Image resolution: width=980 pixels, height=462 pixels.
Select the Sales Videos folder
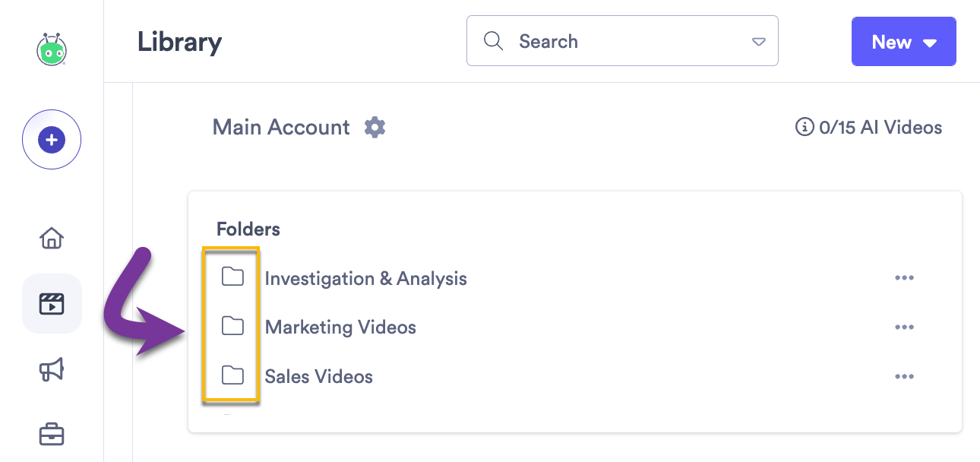pyautogui.click(x=319, y=376)
